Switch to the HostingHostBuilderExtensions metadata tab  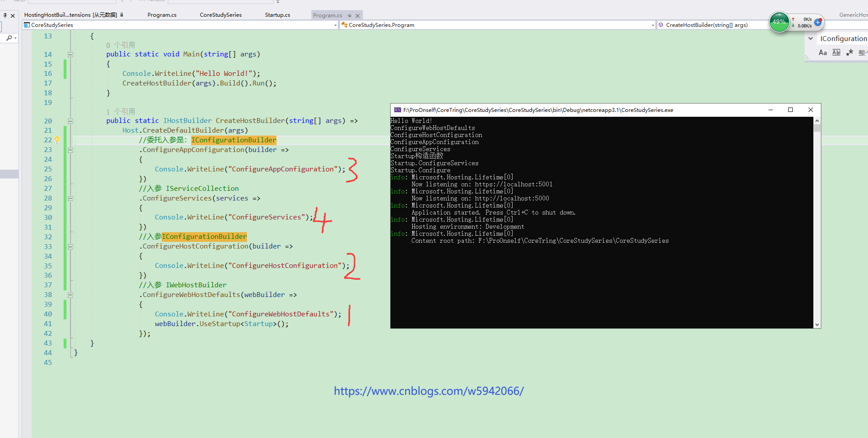tap(70, 15)
